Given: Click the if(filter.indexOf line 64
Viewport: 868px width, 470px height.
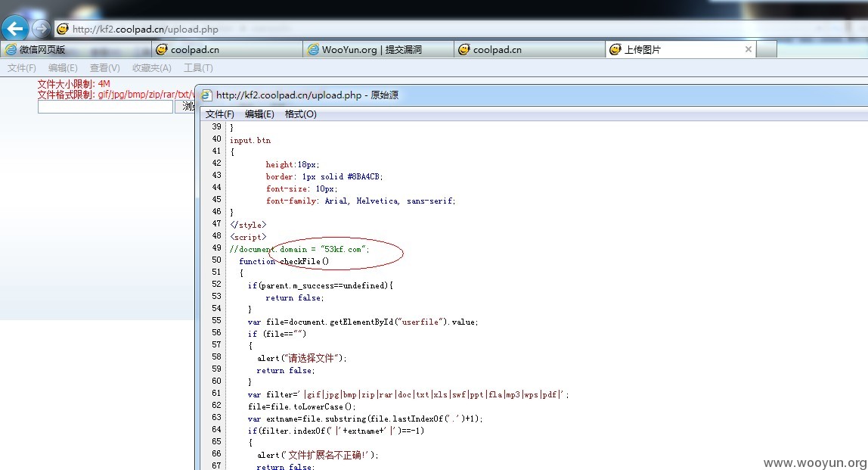Looking at the screenshot, I should [x=336, y=431].
